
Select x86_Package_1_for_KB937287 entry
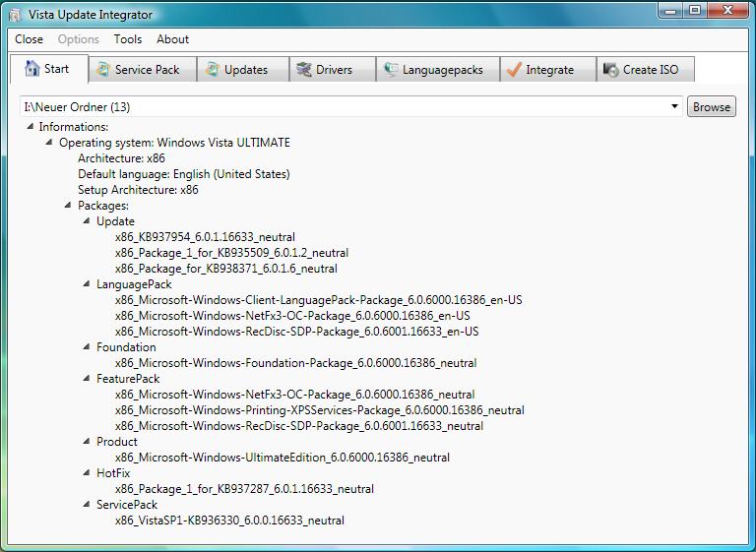(x=244, y=489)
